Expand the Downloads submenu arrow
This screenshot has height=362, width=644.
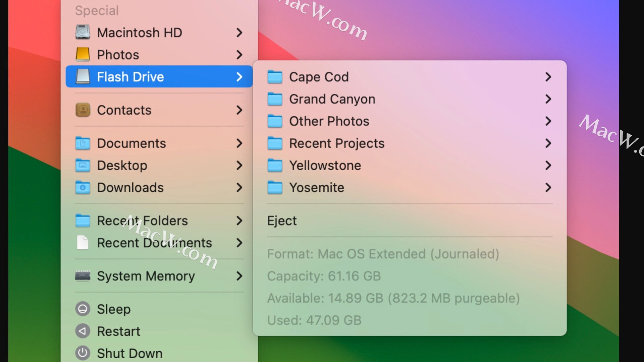click(x=239, y=187)
